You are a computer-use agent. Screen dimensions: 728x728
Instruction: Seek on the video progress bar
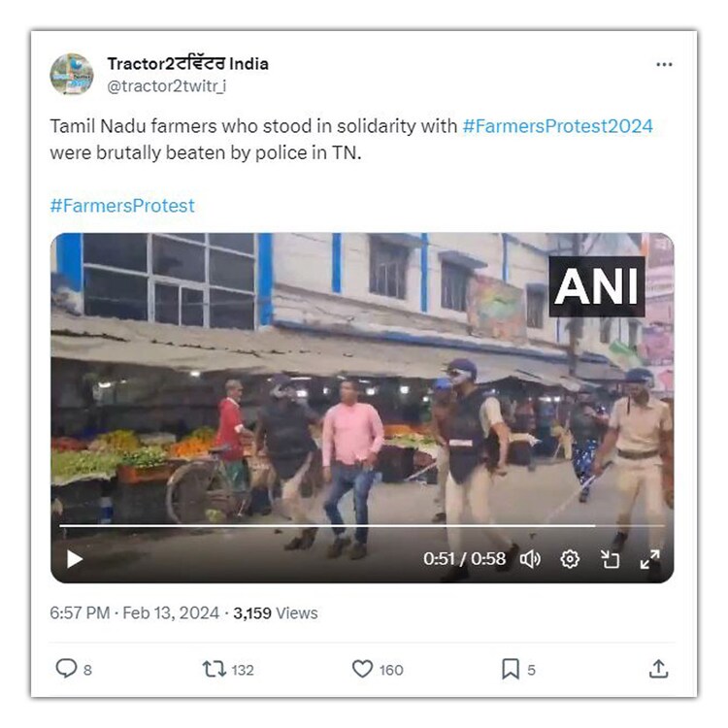(362, 525)
